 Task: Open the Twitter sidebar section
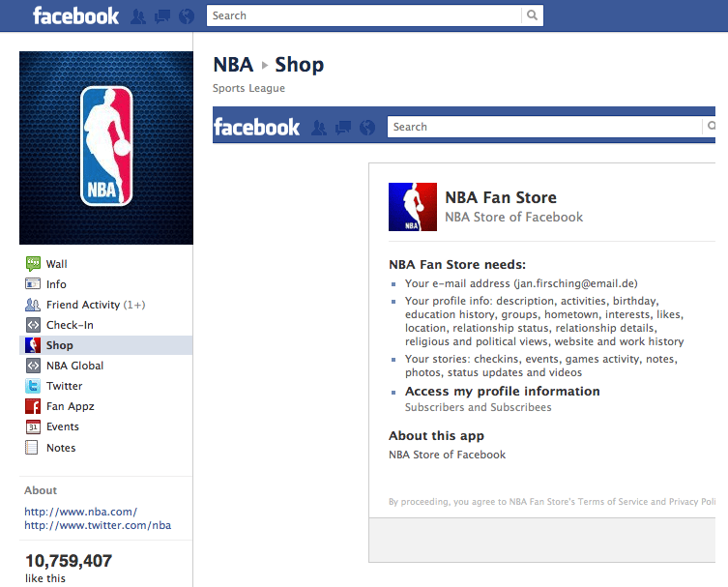tap(64, 386)
